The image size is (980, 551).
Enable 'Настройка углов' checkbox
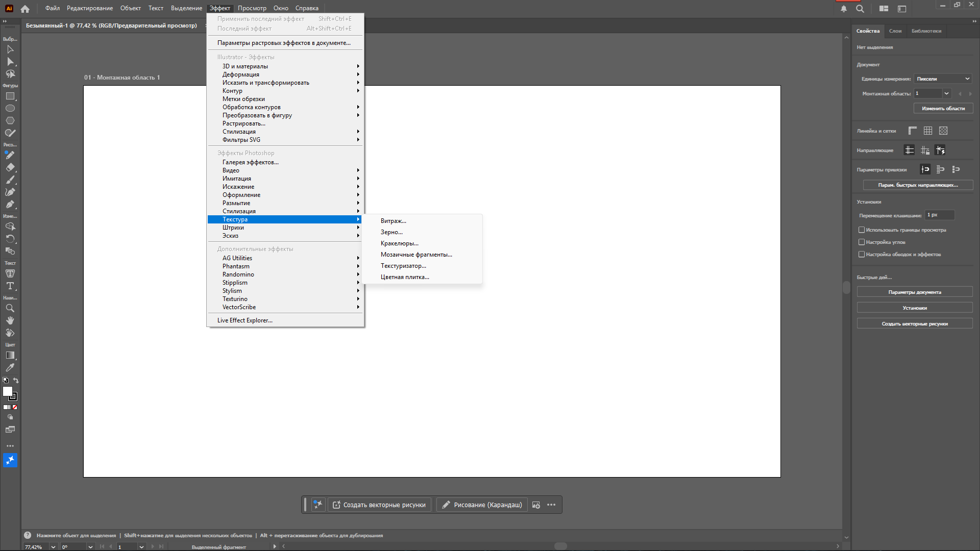pyautogui.click(x=862, y=242)
